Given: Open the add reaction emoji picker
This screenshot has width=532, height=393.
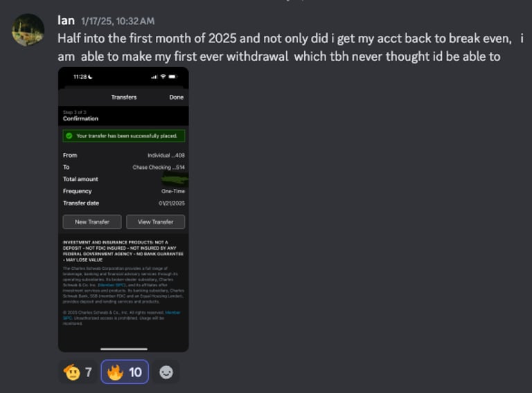Looking at the screenshot, I should [166, 372].
